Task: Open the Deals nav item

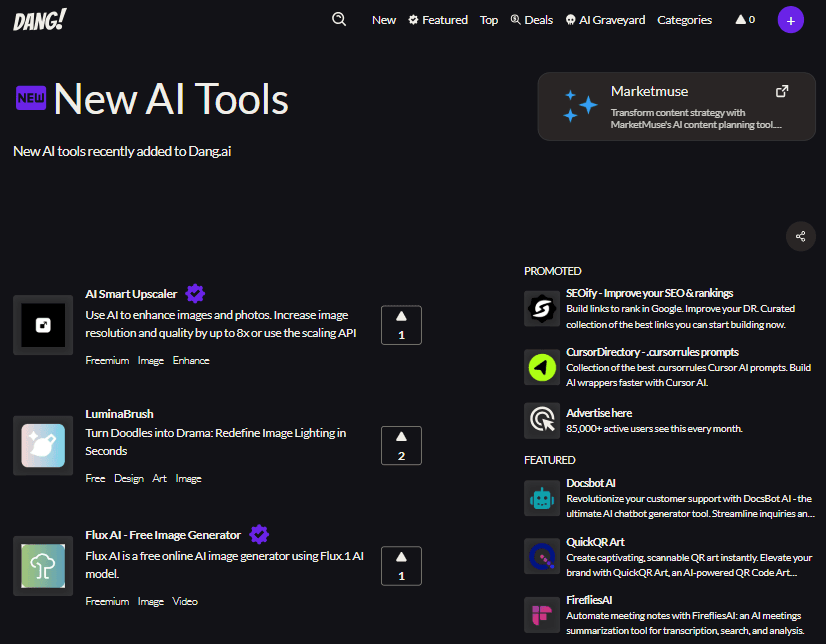Action: tap(531, 20)
